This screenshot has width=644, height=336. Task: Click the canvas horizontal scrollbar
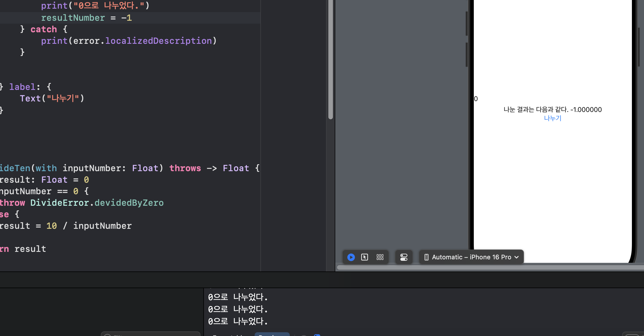click(x=490, y=267)
